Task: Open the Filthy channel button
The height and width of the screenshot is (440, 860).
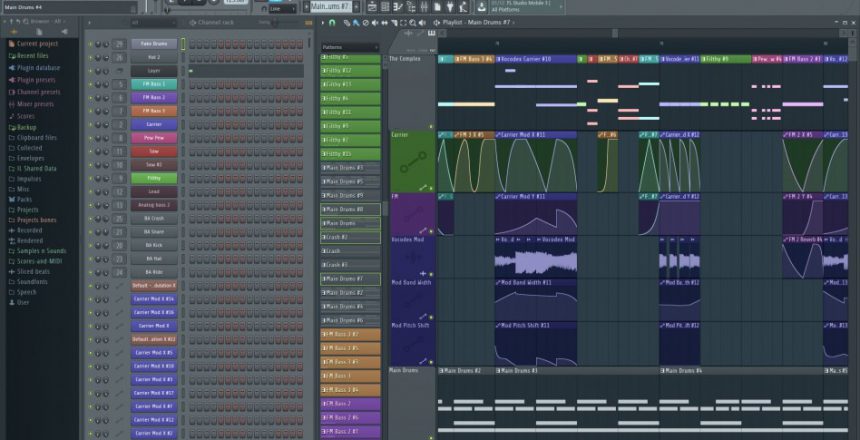Action: point(154,178)
